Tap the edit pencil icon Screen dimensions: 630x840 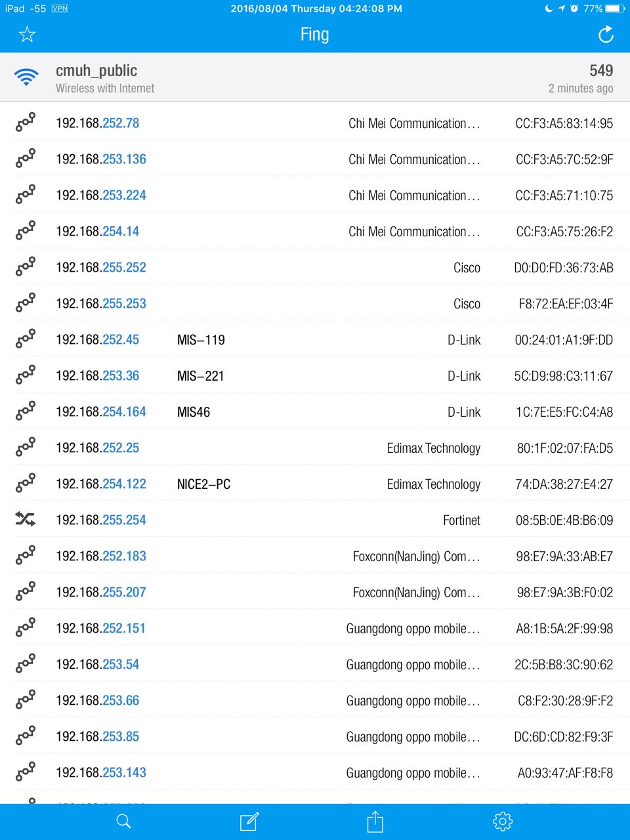249,821
